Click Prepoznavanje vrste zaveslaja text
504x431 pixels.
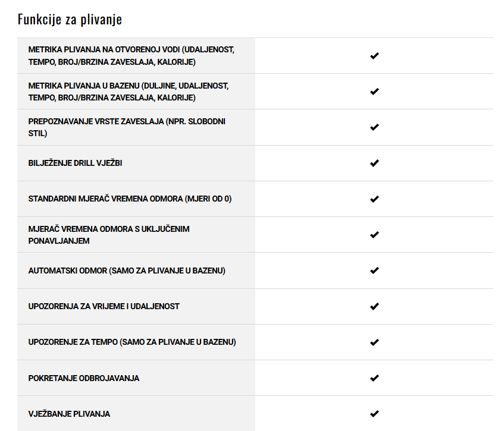127,127
